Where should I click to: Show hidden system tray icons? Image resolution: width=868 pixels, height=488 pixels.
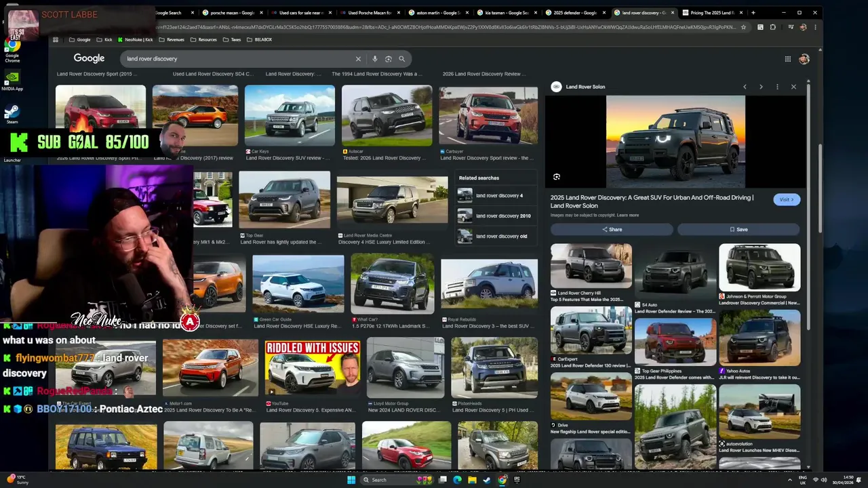coord(789,480)
